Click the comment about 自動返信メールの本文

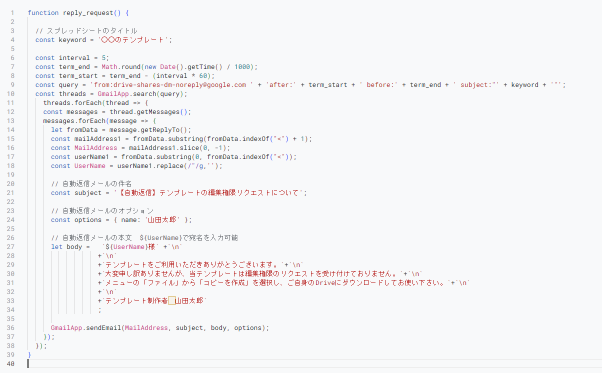pos(144,238)
